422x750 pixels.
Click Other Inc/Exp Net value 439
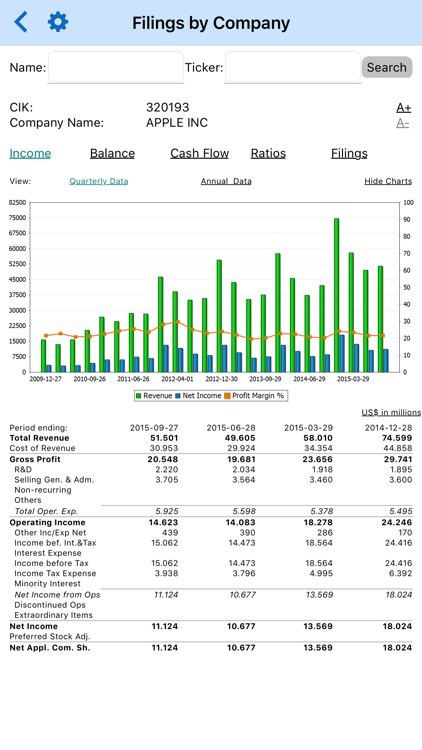[x=169, y=532]
